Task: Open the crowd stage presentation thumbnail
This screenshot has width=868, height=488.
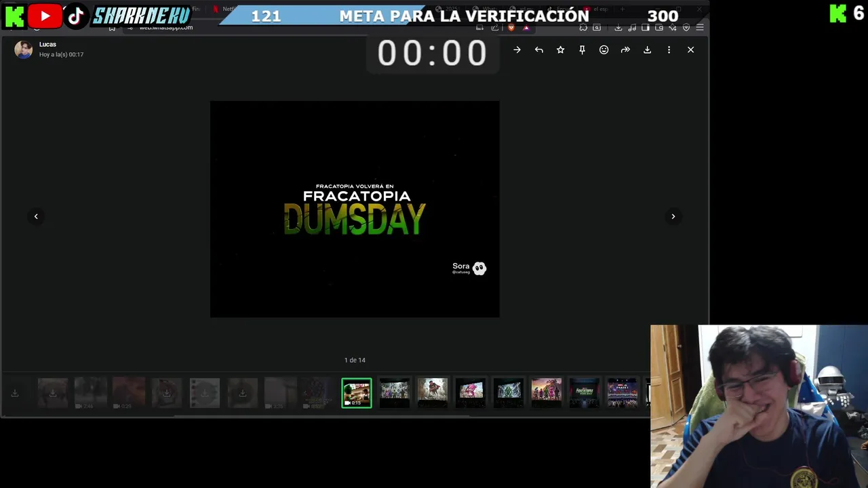Action: click(623, 393)
